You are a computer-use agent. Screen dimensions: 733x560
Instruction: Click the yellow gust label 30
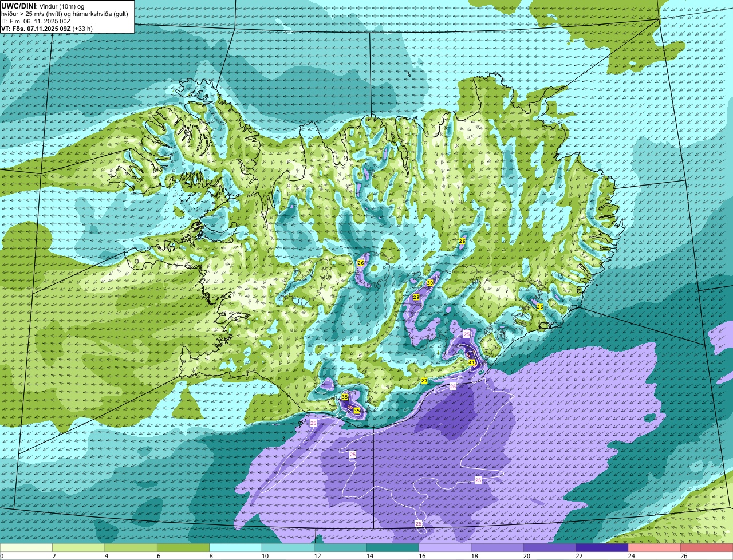(x=430, y=283)
